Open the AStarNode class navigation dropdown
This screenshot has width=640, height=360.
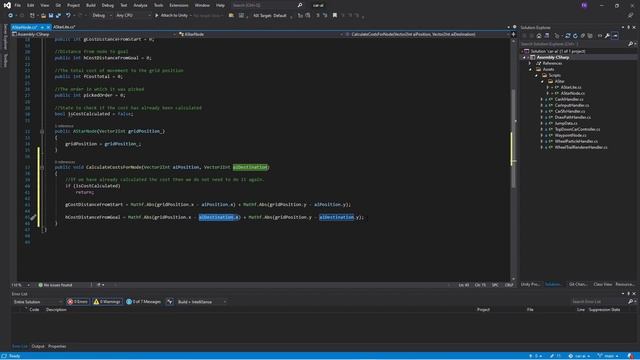click(261, 34)
